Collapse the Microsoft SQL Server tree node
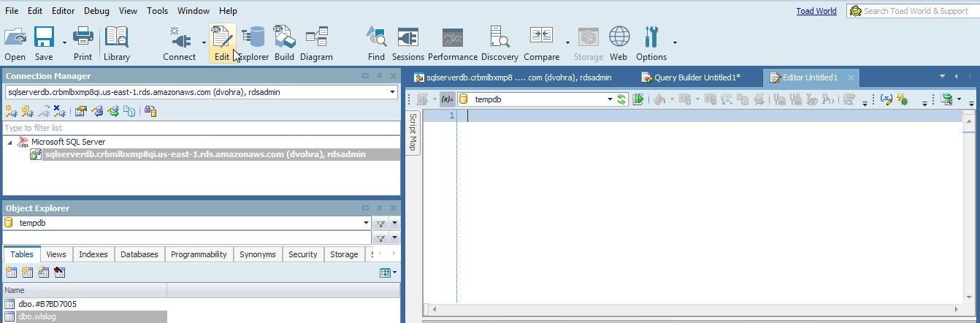This screenshot has height=323, width=980. (x=9, y=142)
